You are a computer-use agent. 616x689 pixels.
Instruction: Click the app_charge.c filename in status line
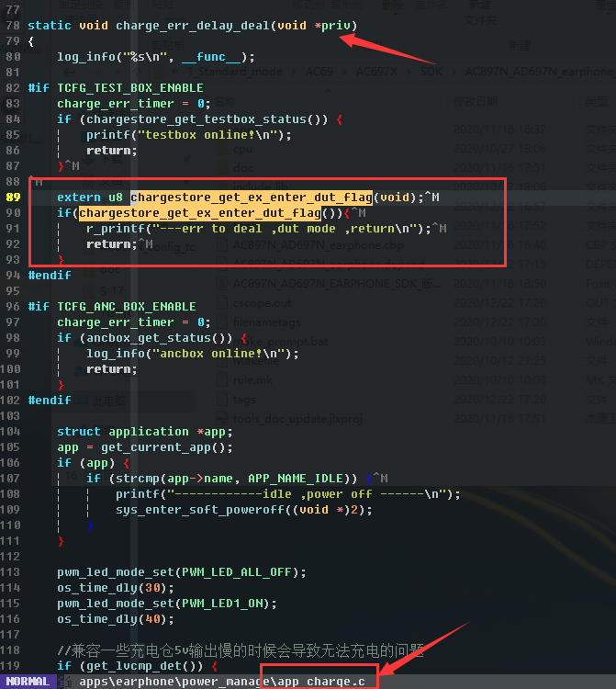[x=321, y=682]
